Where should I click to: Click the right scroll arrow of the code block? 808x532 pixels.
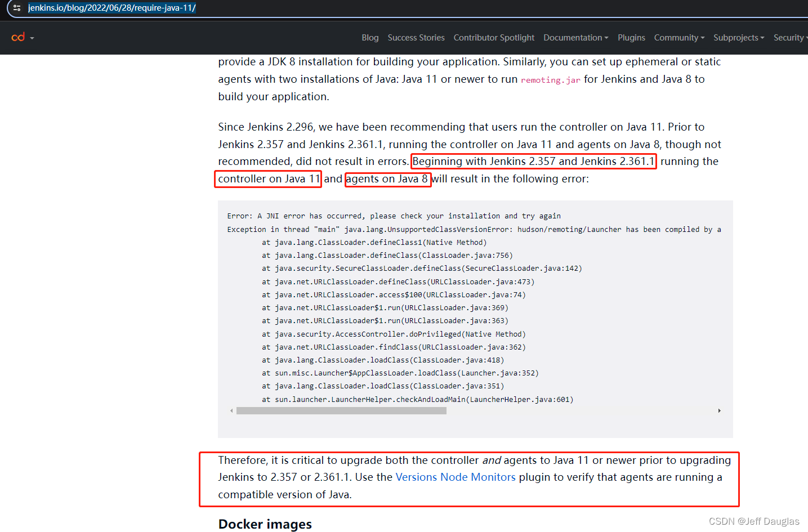coord(719,410)
